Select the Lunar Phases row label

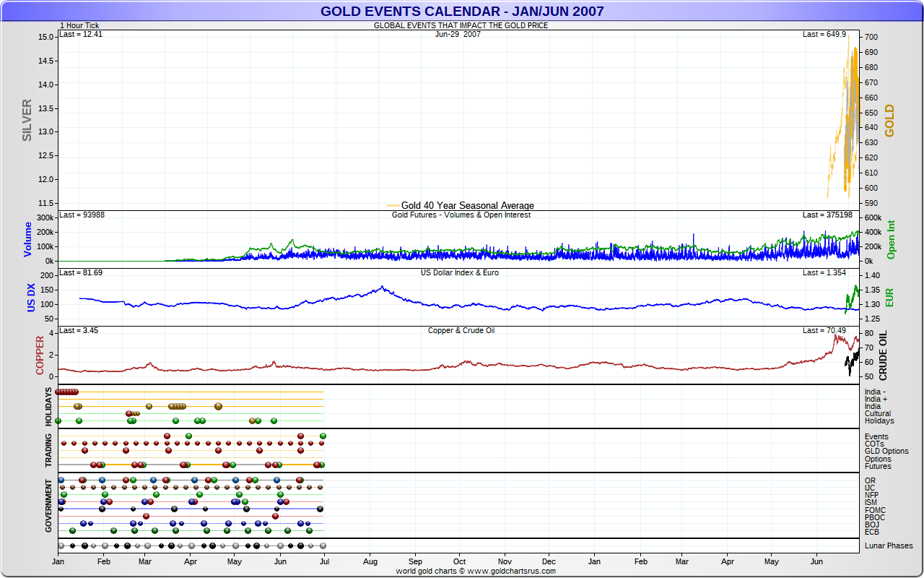pos(888,545)
